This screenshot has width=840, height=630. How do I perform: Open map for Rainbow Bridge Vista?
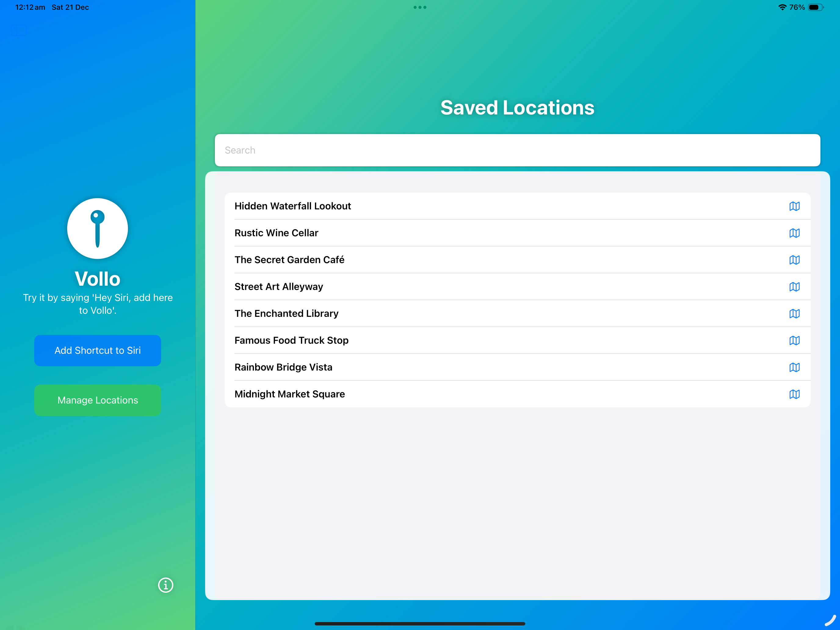click(794, 367)
